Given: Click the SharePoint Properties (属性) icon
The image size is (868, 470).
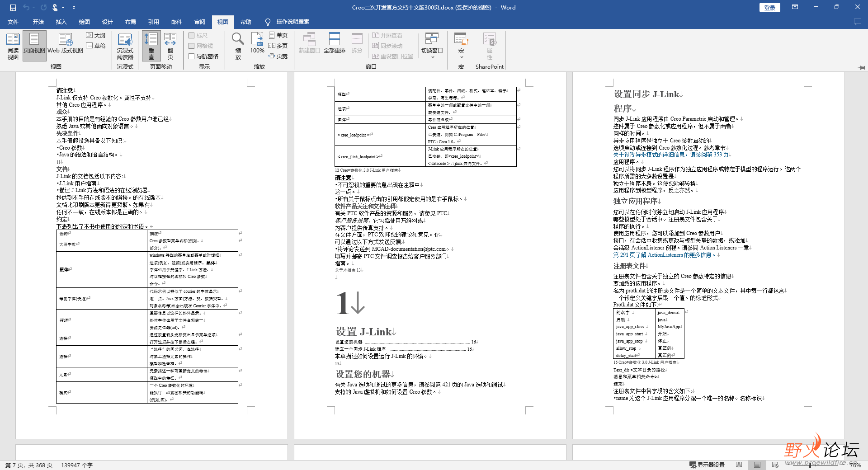Looking at the screenshot, I should click(x=490, y=46).
